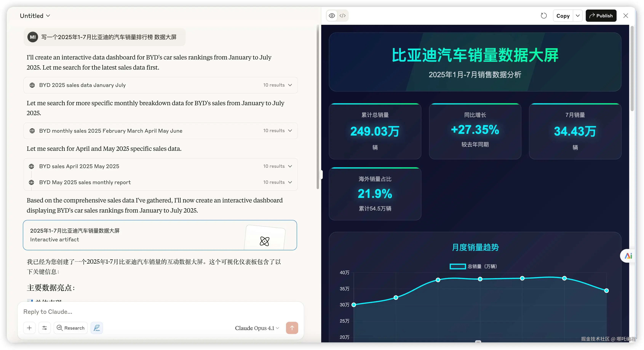Click the 比亚迪汽车销量数据大屏 heading
644x350 pixels.
475,55
